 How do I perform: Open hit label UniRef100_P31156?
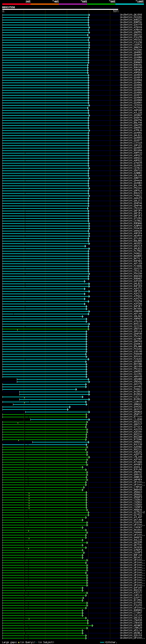(131, 42)
